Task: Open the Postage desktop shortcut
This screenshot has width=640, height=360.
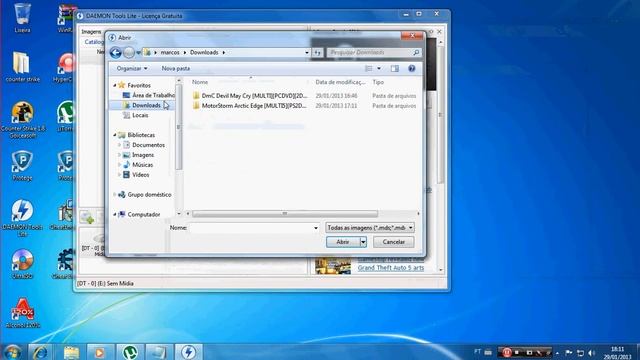Action: point(22,166)
